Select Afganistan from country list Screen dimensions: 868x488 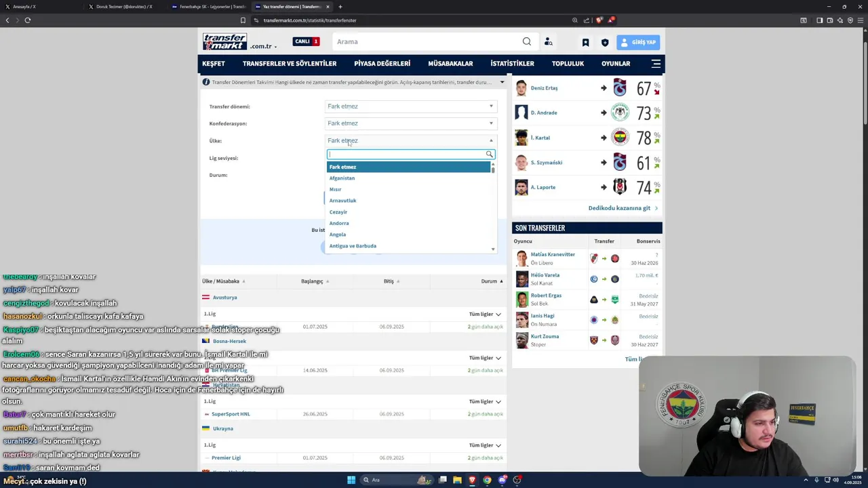(409, 178)
